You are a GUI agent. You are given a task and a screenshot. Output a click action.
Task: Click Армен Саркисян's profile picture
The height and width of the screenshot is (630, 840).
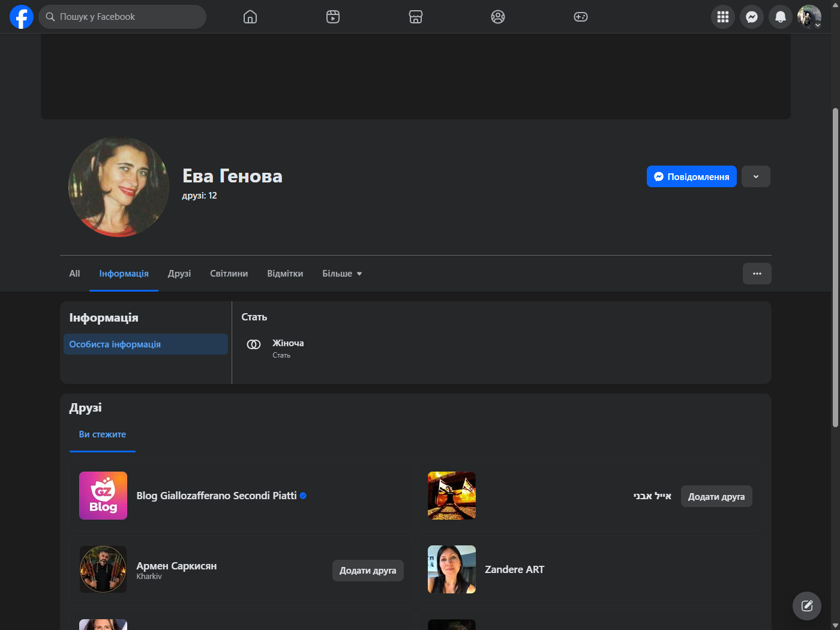[x=103, y=569]
